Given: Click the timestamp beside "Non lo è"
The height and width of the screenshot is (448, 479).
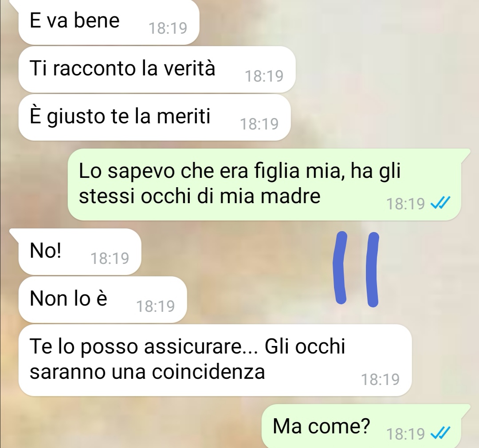Looking at the screenshot, I should pos(156,306).
